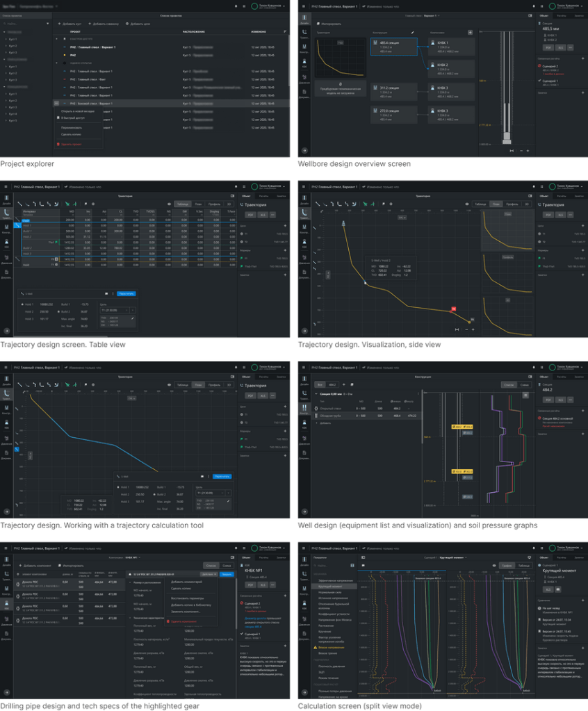The width and height of the screenshot is (588, 711).
Task: Click the 'Добавить цели' target icon
Action: (128, 24)
